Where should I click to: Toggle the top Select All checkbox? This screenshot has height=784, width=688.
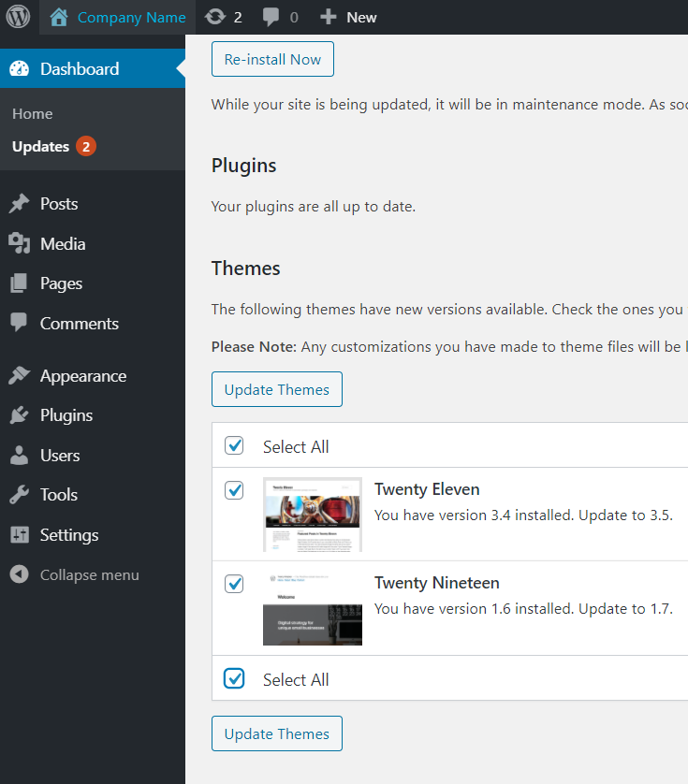click(234, 446)
